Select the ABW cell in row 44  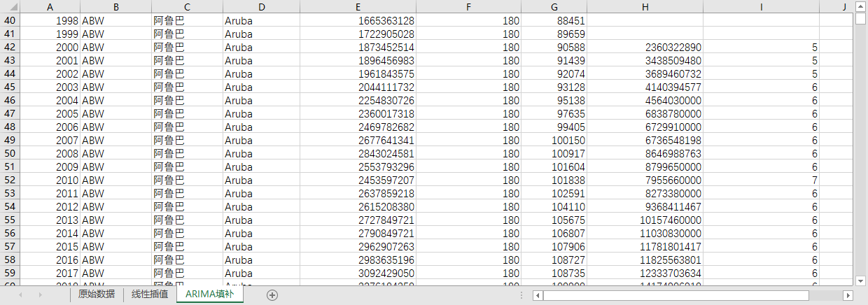[115, 74]
